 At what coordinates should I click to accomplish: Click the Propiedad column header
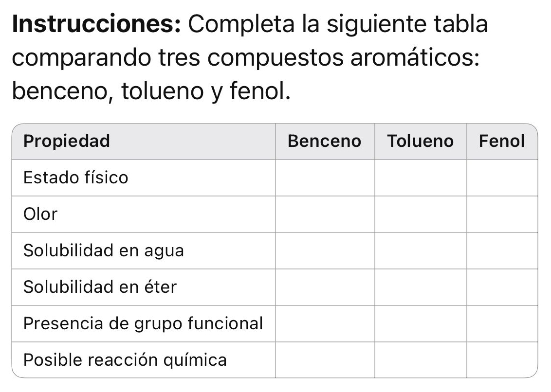[x=67, y=141]
